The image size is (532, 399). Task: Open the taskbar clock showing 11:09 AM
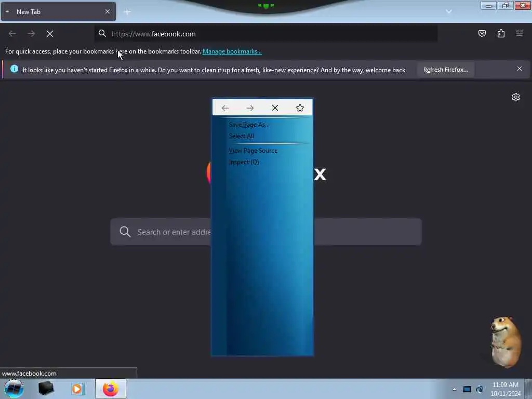click(x=505, y=389)
